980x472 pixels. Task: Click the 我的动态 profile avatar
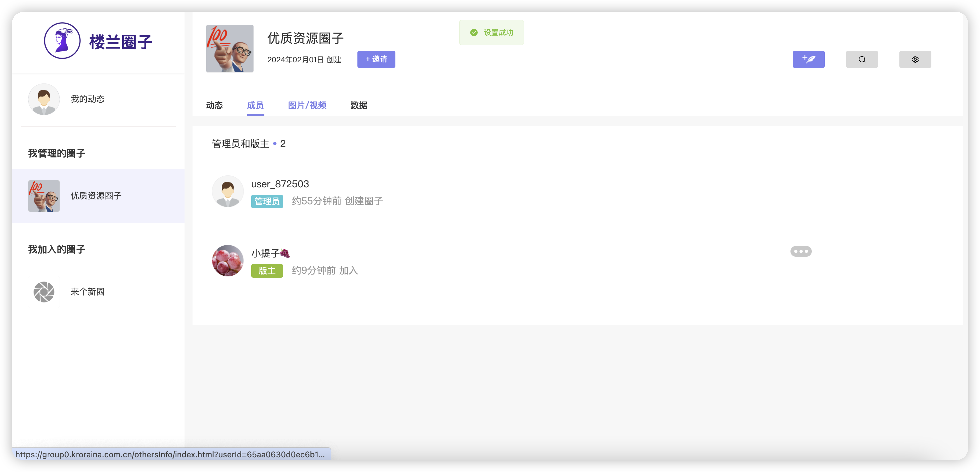44,99
